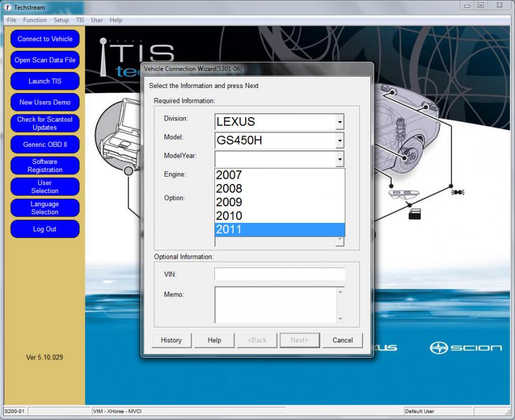Close the Techstream window
The image size is (515, 420).
500,6
